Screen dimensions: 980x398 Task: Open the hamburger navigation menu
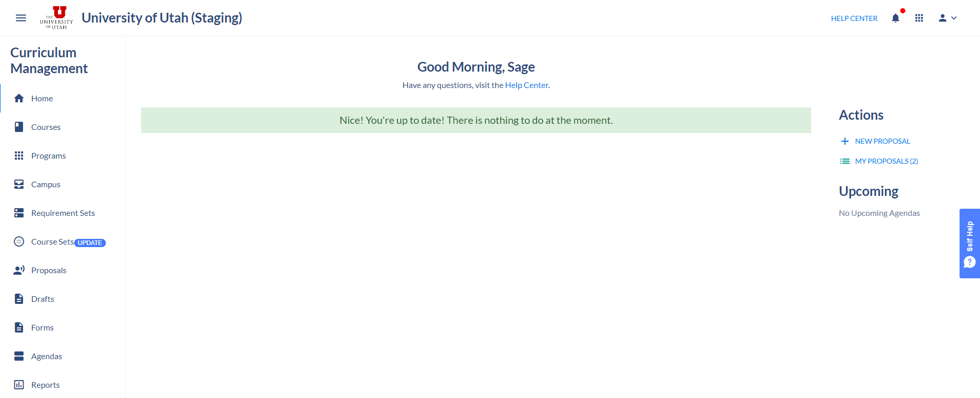21,18
